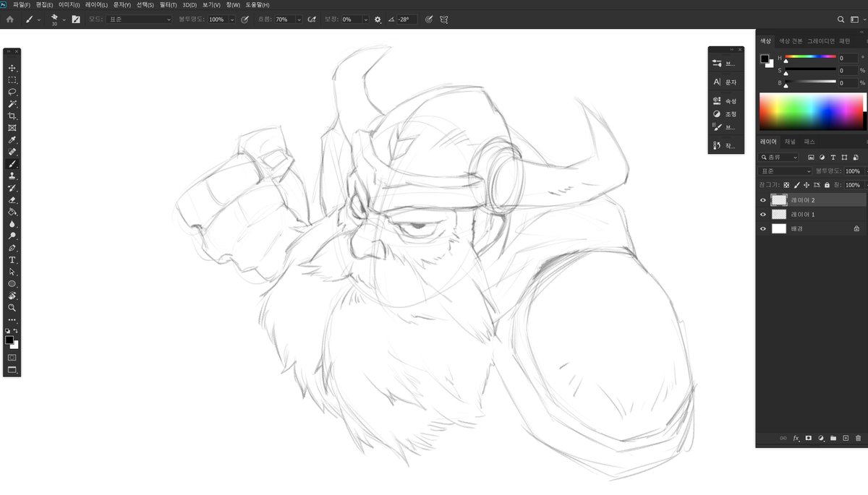The image size is (868, 495).
Task: Open symmetry paint options butterfly icon
Action: (446, 20)
